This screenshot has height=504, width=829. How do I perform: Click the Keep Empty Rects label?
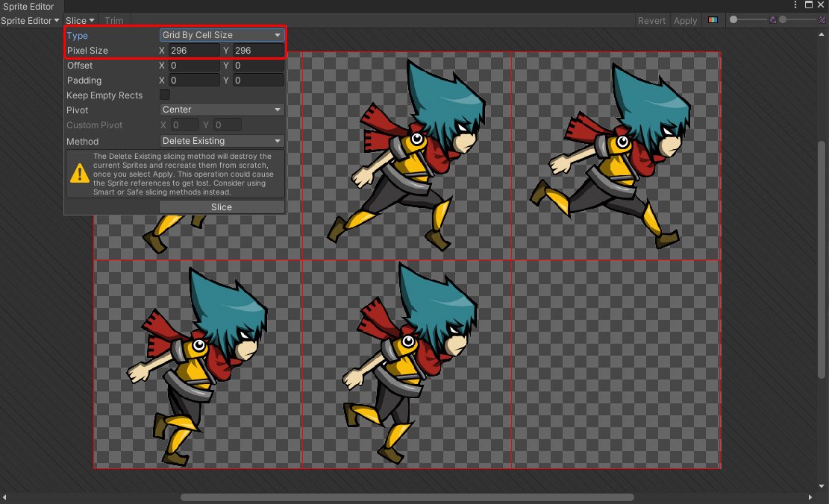click(x=104, y=95)
